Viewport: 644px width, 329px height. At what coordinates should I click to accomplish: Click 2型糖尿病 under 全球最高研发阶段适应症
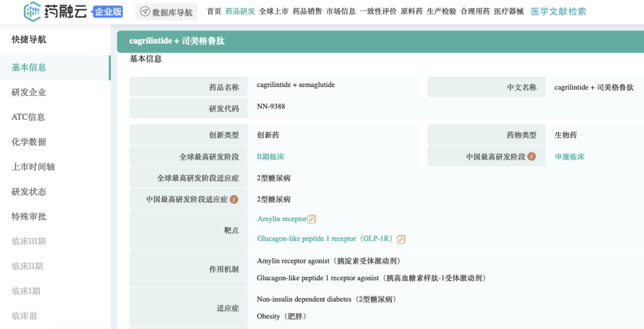pos(274,178)
